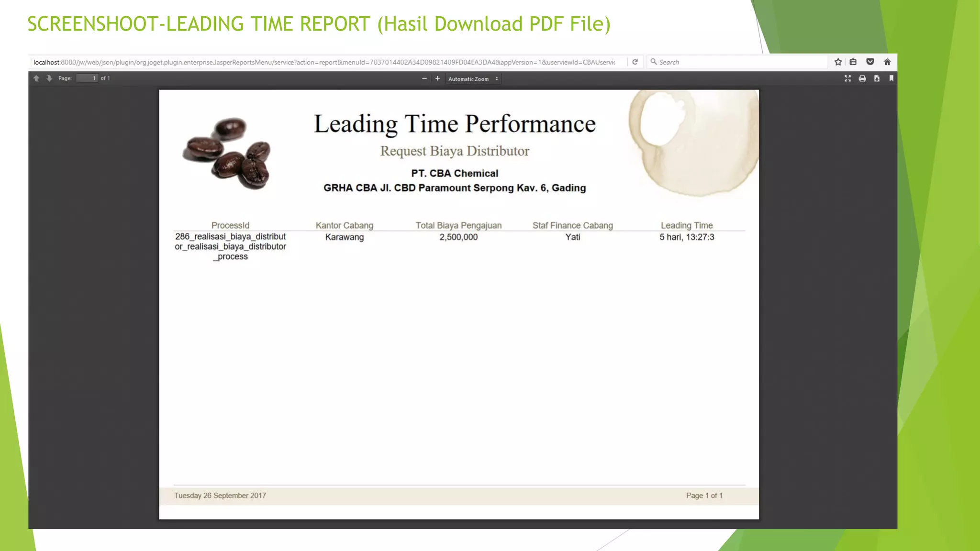This screenshot has width=980, height=551.
Task: Go to previous page arrow in PDF viewer
Action: [36, 78]
